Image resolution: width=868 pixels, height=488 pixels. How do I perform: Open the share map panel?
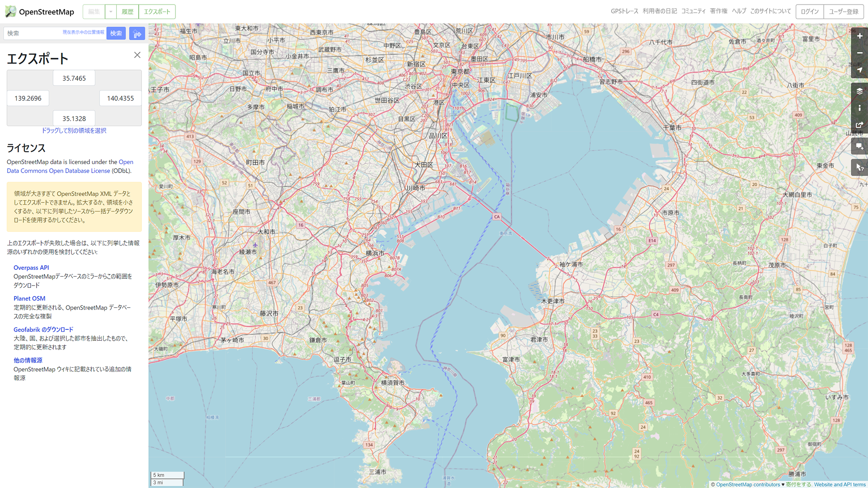coord(859,125)
